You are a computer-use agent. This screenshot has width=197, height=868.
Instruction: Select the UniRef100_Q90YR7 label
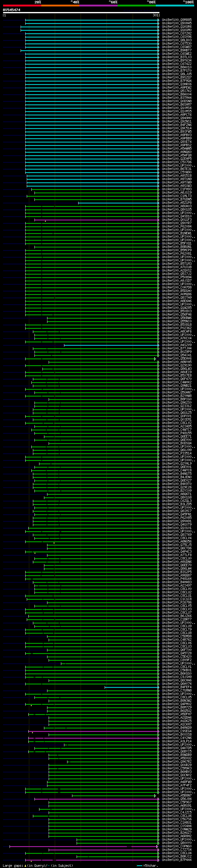176,223
